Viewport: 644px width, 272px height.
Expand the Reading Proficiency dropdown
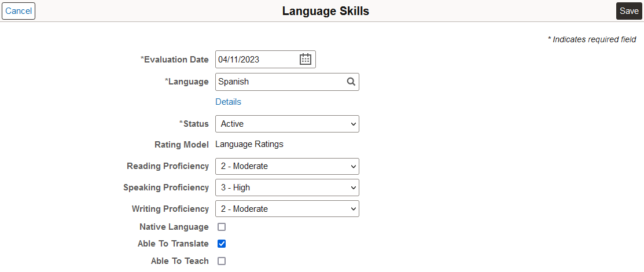click(287, 167)
